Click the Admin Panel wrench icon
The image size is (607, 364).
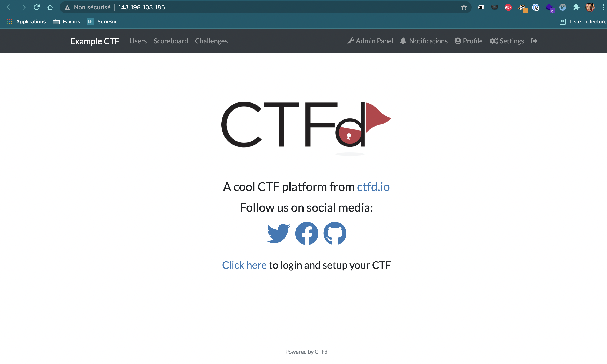pyautogui.click(x=351, y=41)
